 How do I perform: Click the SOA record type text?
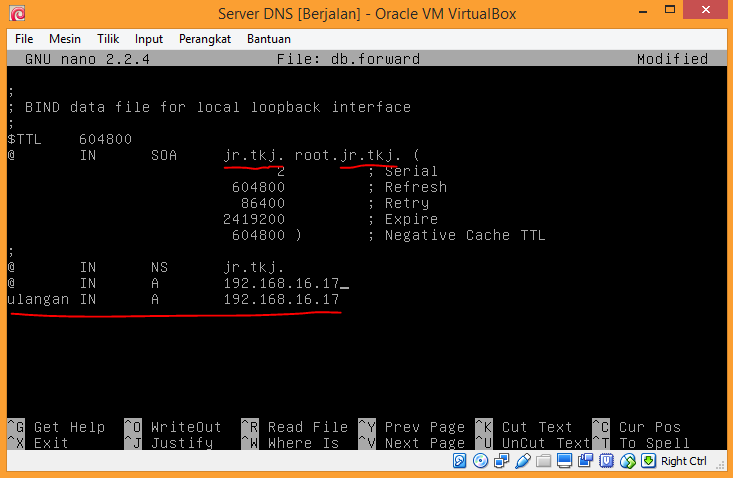164,155
